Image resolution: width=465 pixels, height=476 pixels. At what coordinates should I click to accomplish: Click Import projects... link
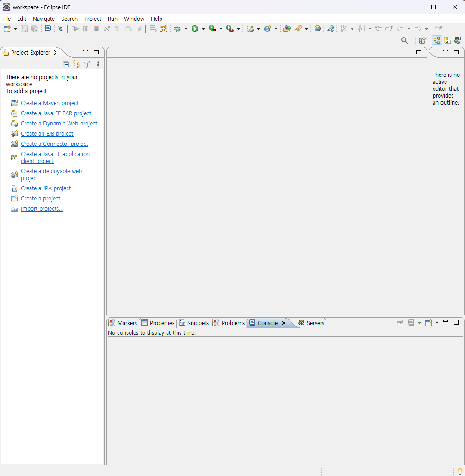(42, 209)
